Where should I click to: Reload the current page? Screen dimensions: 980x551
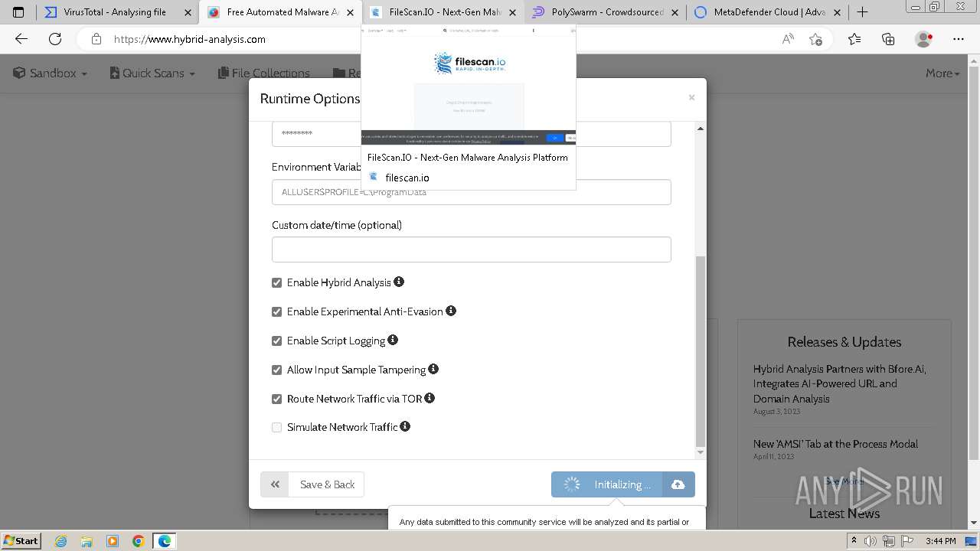coord(55,39)
